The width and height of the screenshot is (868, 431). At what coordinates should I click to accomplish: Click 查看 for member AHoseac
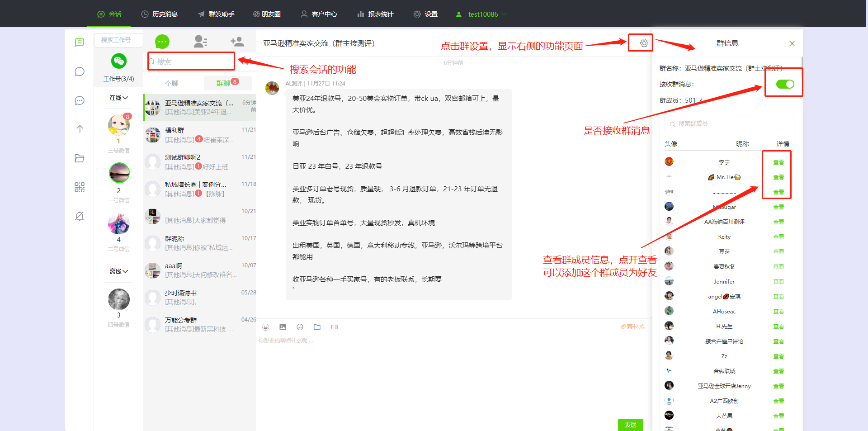click(x=778, y=311)
